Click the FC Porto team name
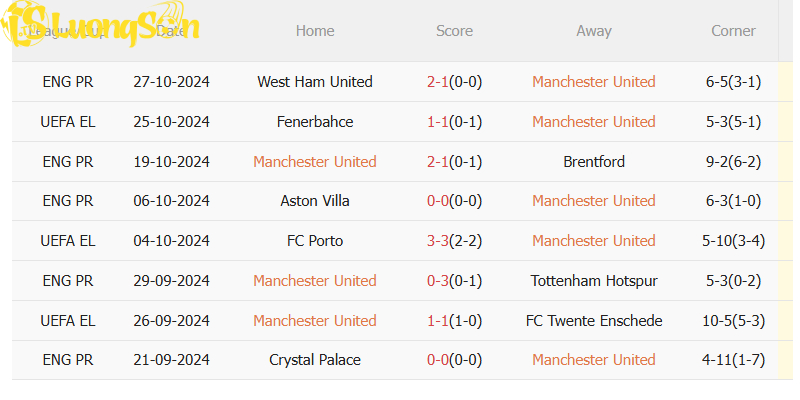 (315, 241)
